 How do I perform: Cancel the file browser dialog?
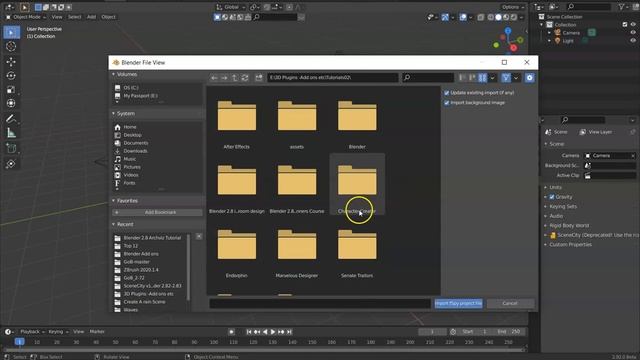(x=510, y=303)
